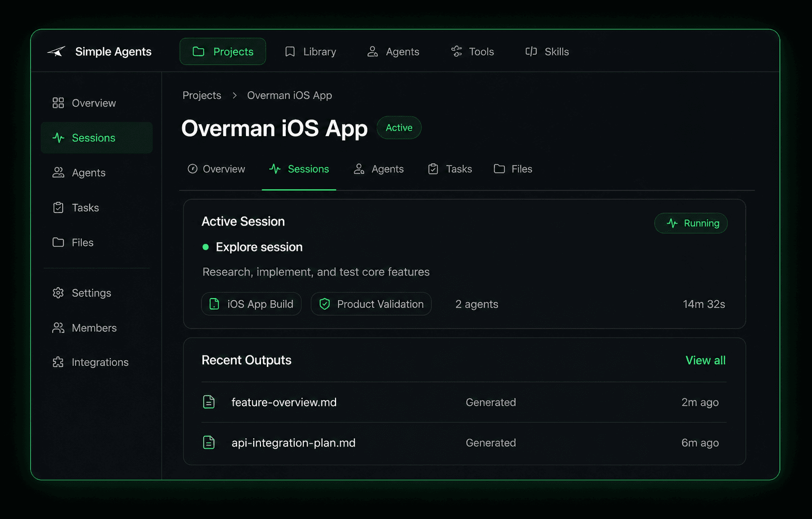812x519 pixels.
Task: Click the green dot beside Explore session
Action: [x=206, y=247]
